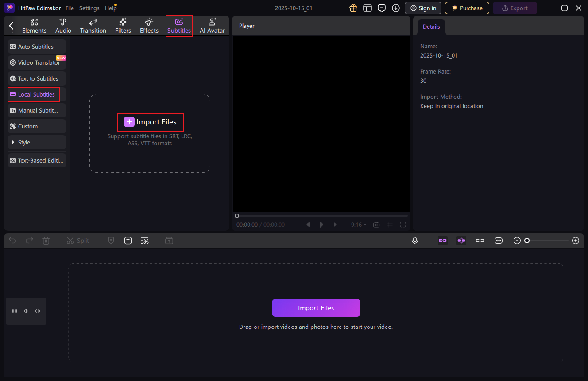Click the microphone voiceover record icon
This screenshot has width=588, height=381.
415,241
